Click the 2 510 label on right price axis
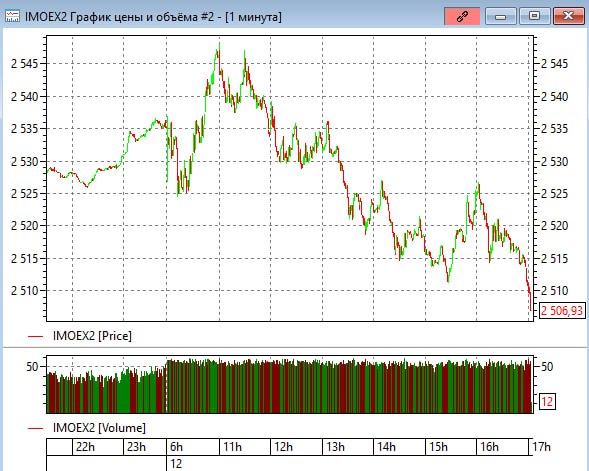Viewport: 589px width, 471px height. (x=554, y=290)
